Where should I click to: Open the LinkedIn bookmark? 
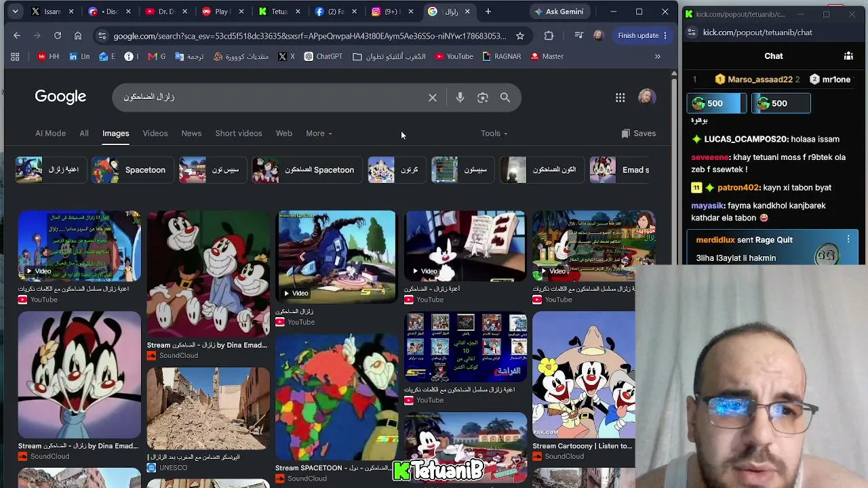(x=79, y=56)
